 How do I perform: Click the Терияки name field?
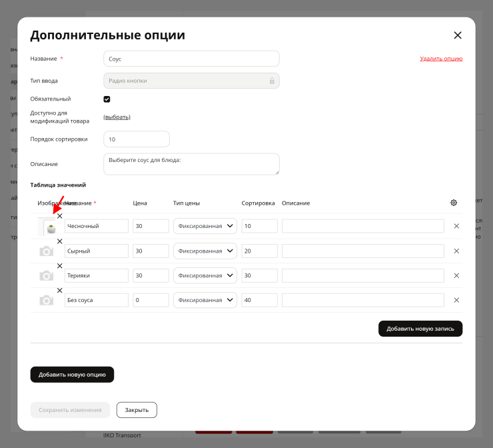97,275
